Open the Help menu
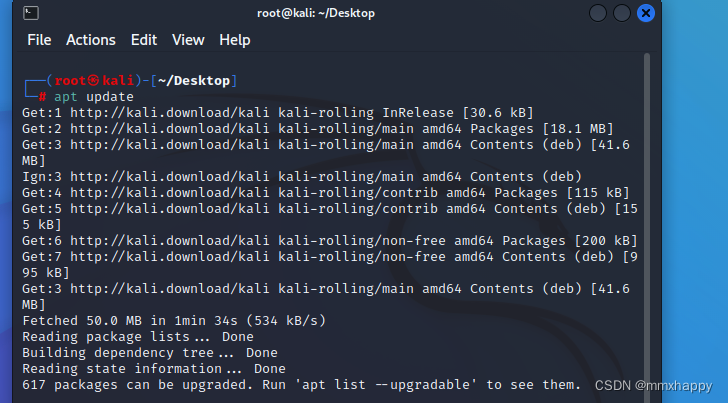This screenshot has width=728, height=403. pyautogui.click(x=234, y=40)
